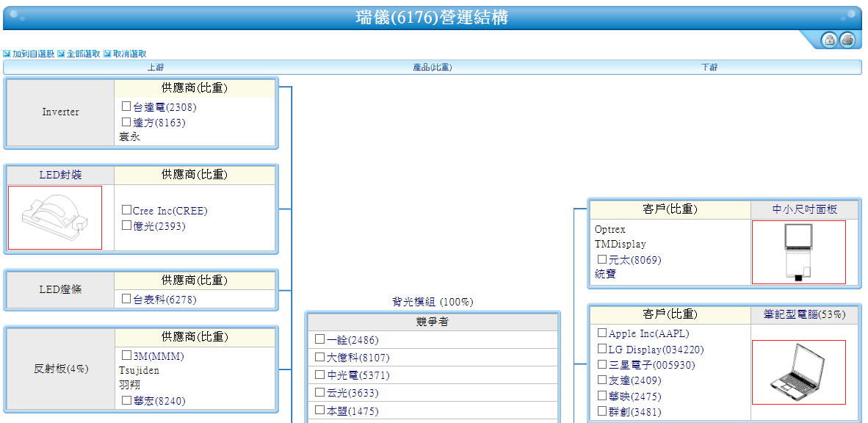Check the 台達電(2308) checkbox
Screen dimensions: 868x423
pos(126,106)
